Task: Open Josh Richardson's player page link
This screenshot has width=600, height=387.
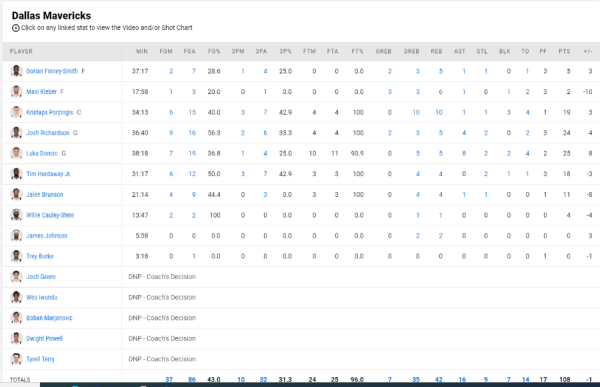Action: [x=48, y=133]
